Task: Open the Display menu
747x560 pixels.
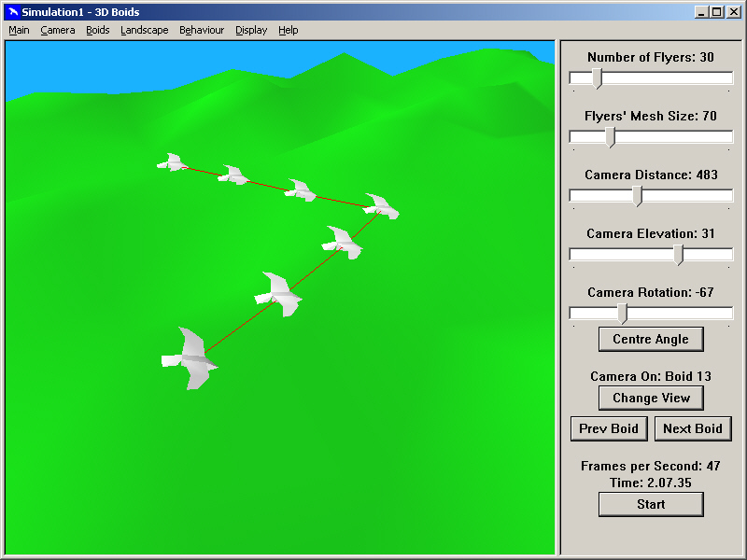Action: (251, 30)
